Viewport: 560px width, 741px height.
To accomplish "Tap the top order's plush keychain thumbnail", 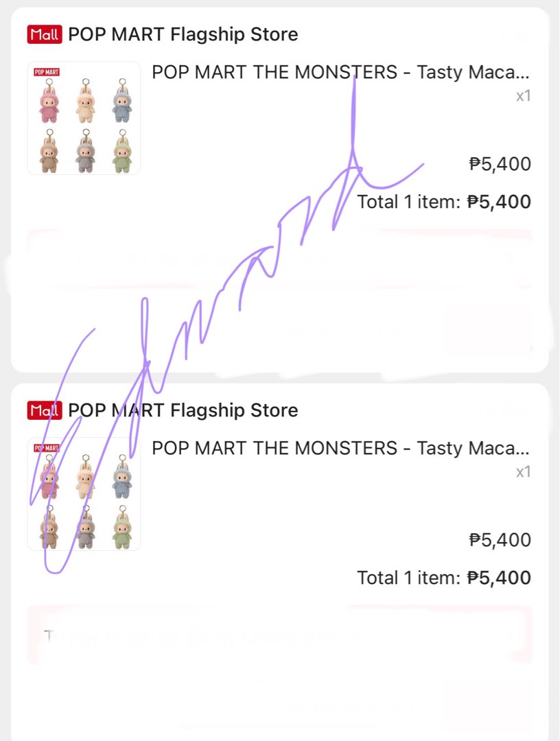I will (84, 118).
